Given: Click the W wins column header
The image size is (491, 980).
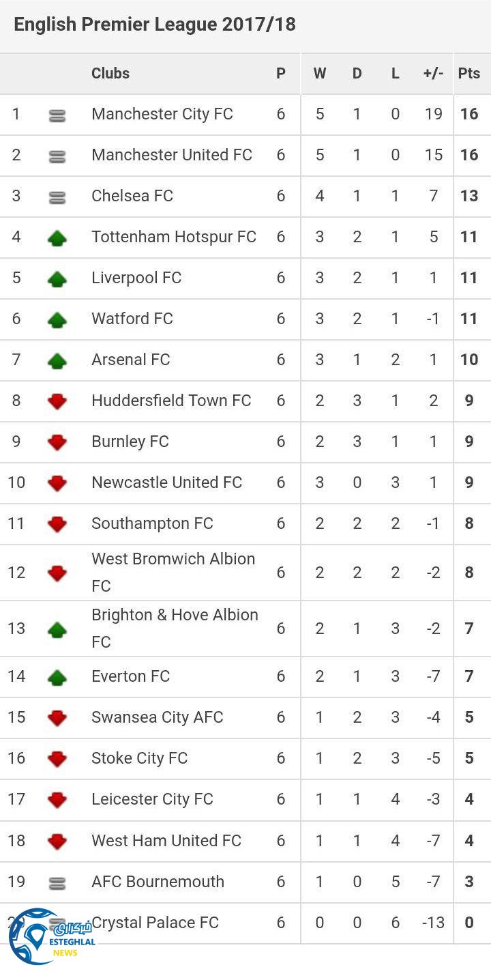Looking at the screenshot, I should click(320, 73).
